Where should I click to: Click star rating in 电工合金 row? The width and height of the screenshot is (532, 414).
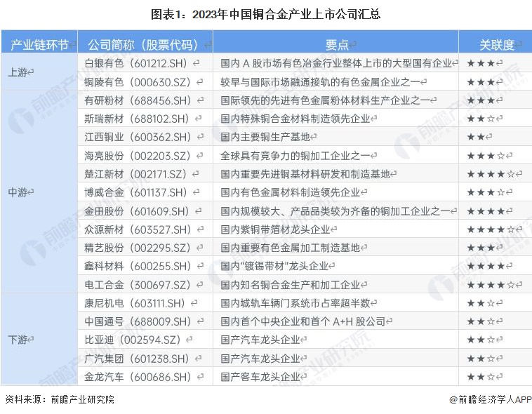coord(491,285)
